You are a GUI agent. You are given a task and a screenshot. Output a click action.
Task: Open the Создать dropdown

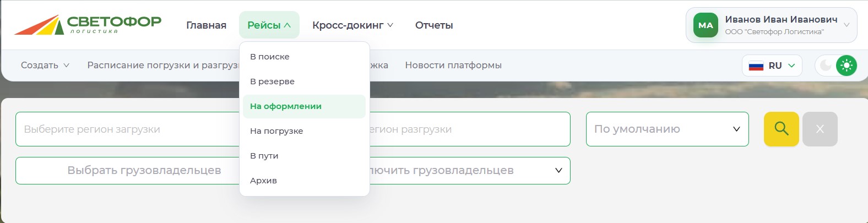pos(45,65)
